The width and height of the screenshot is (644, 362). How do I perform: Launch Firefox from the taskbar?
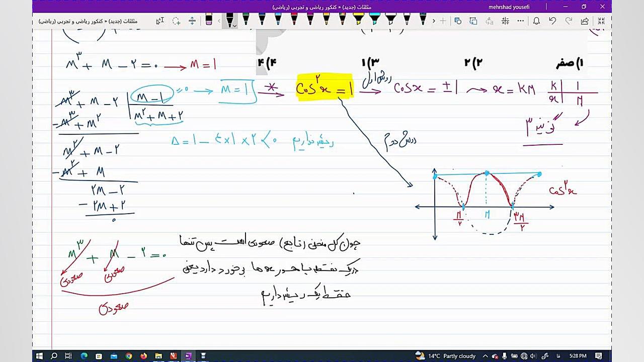pyautogui.click(x=144, y=356)
